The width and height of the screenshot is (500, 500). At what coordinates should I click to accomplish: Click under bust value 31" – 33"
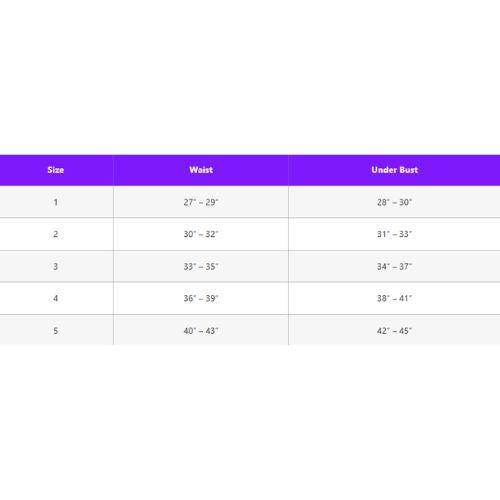point(394,234)
